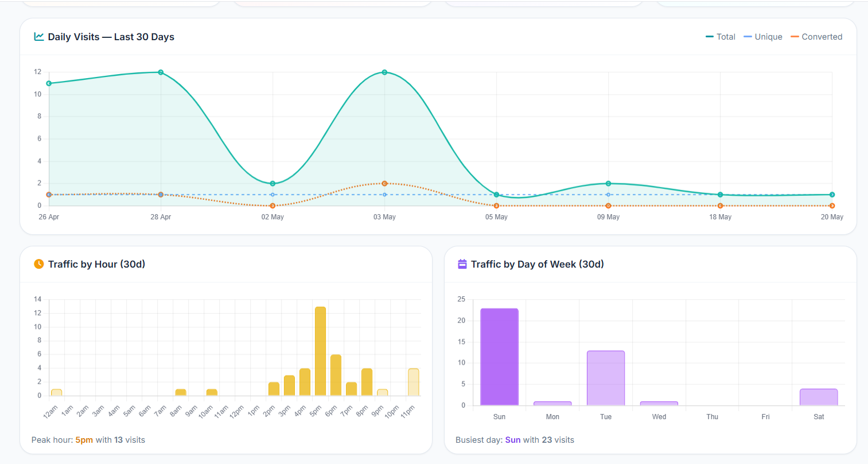Click the 3pm bar in hourly chart
The width and height of the screenshot is (868, 464).
tap(289, 386)
